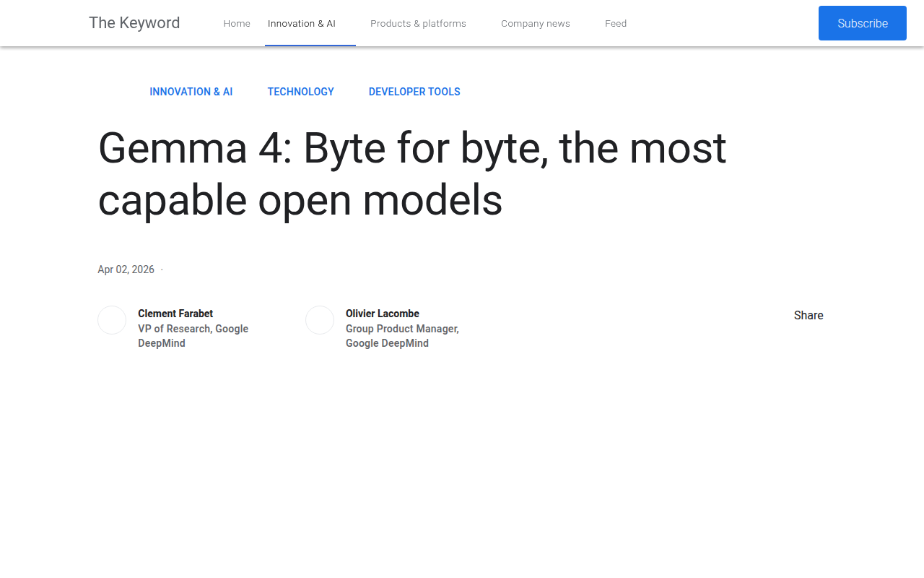Click the Apr 02, 2026 publish date
Screen dimensions: 924x578
(126, 269)
